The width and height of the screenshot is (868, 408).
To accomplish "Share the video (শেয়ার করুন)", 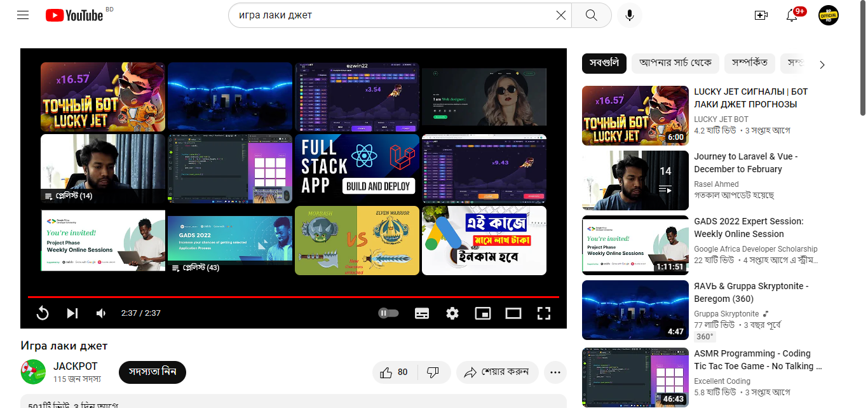I will [x=498, y=372].
